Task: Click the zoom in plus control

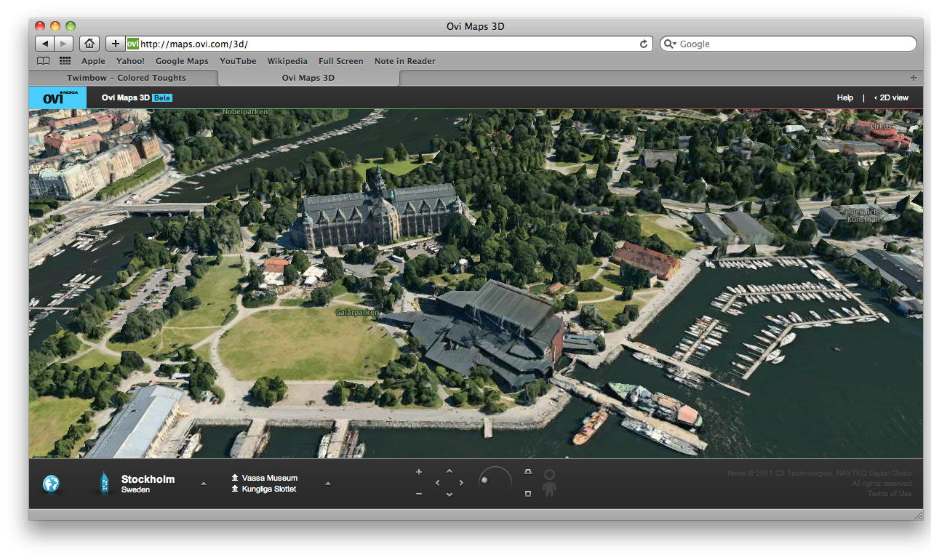Action: tap(419, 472)
